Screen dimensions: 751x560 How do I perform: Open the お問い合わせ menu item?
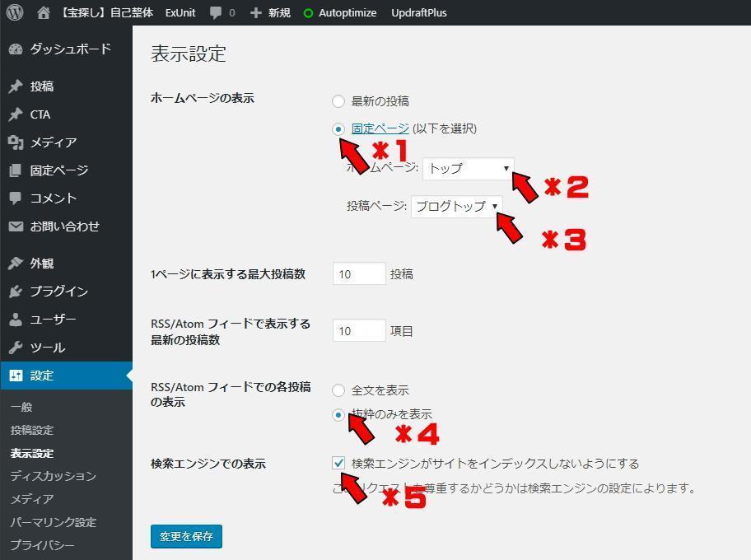click(66, 226)
